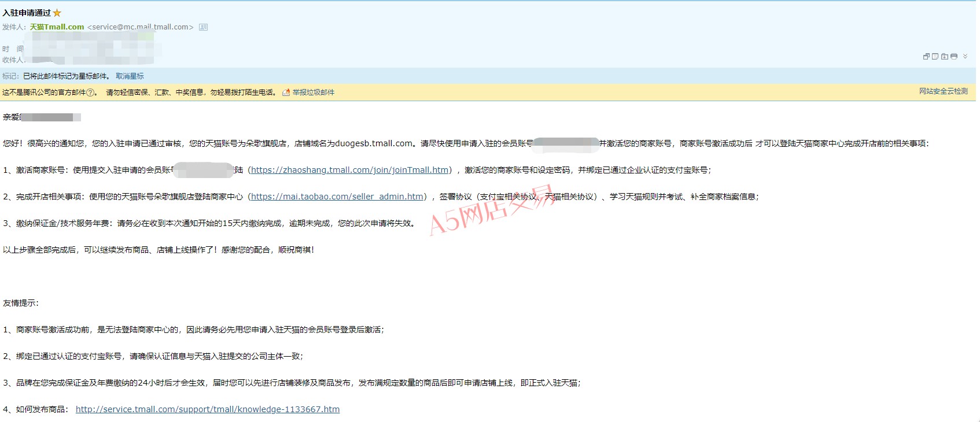Click label 发件人
The image size is (980, 422).
click(14, 27)
